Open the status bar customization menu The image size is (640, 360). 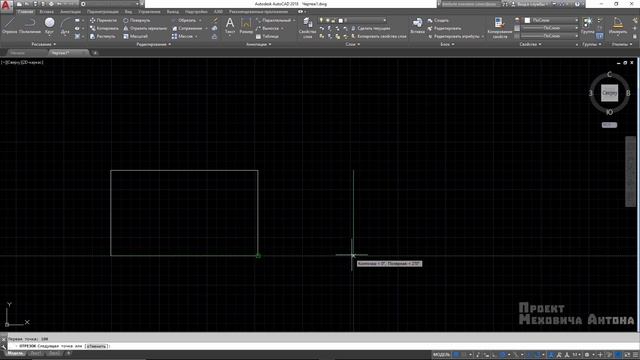pyautogui.click(x=635, y=355)
